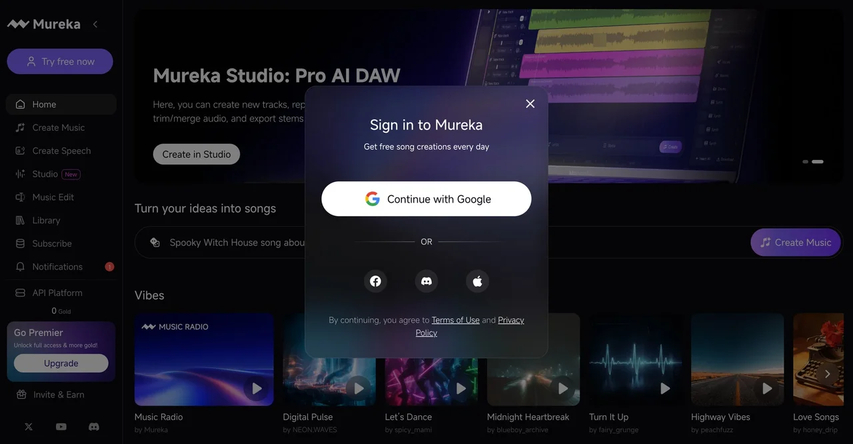Screen dimensions: 853x444
Task: Click Continue with Google button
Action: [426, 199]
